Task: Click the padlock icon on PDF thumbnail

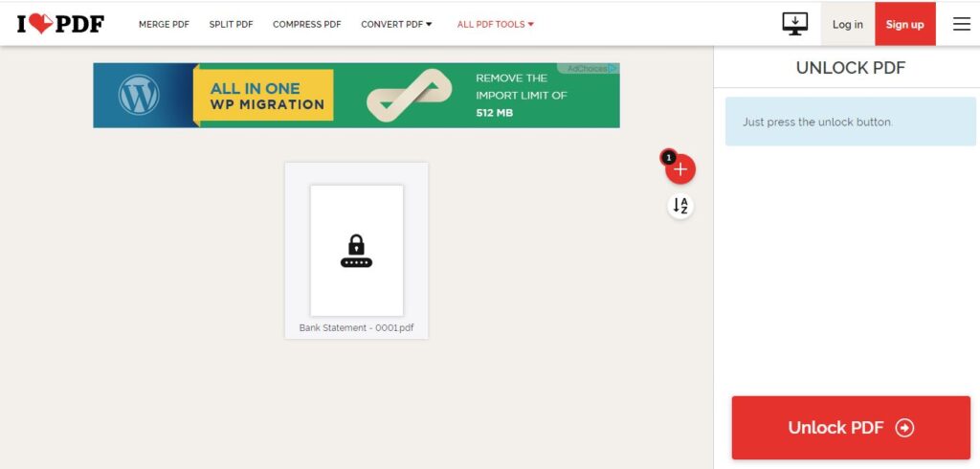Action: (x=356, y=251)
